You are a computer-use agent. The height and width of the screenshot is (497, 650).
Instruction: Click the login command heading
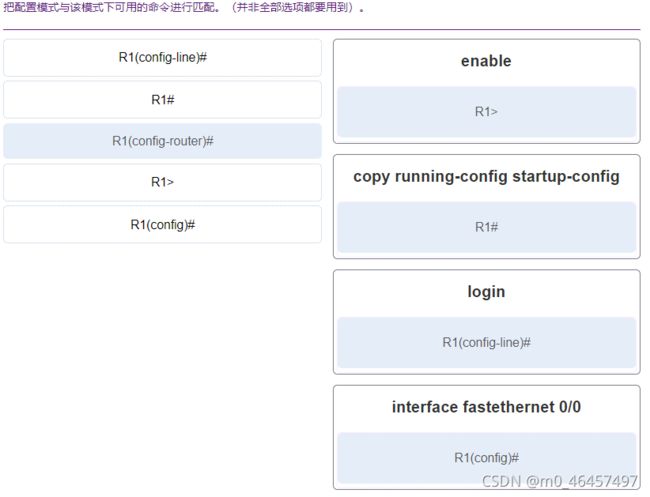[x=486, y=292]
